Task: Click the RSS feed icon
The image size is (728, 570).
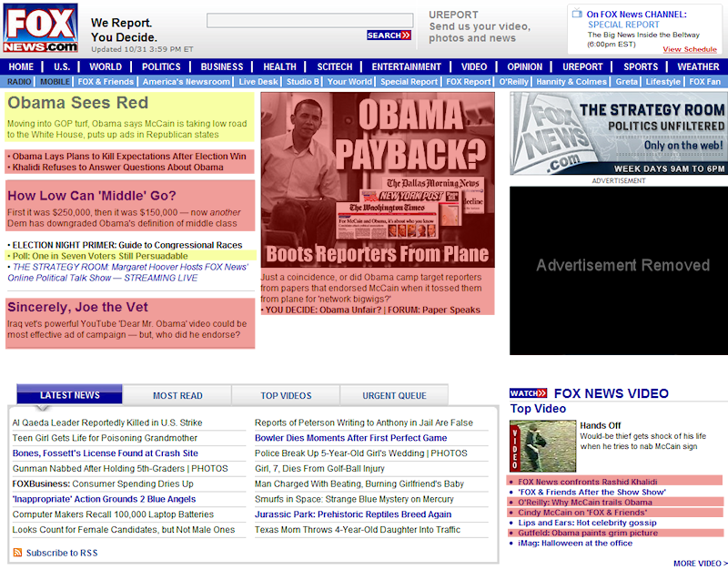Action: (17, 553)
